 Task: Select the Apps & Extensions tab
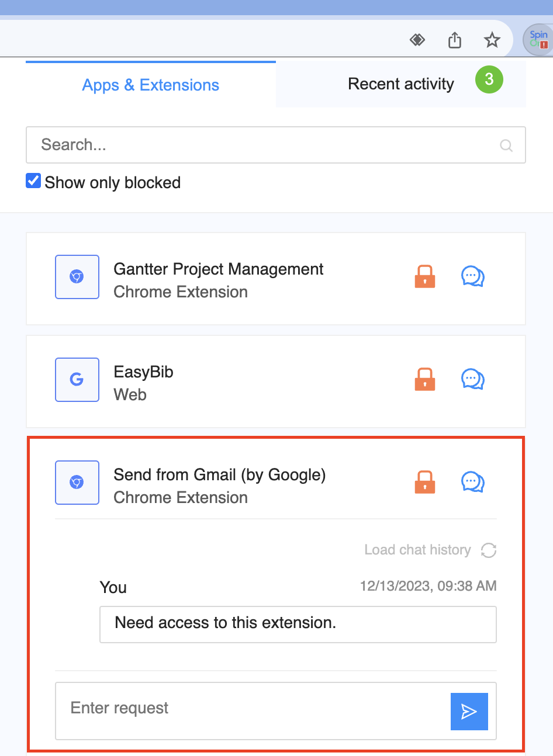pyautogui.click(x=151, y=85)
